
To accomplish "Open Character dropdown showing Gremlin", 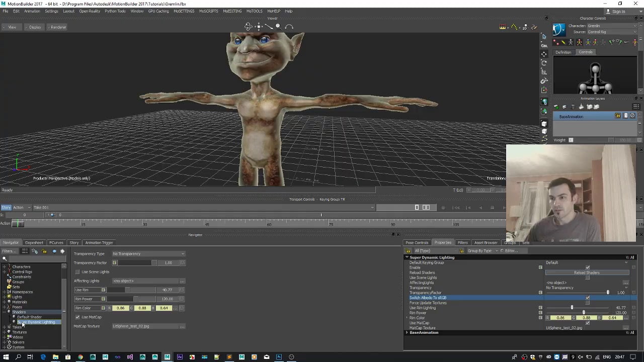I will [x=612, y=26].
